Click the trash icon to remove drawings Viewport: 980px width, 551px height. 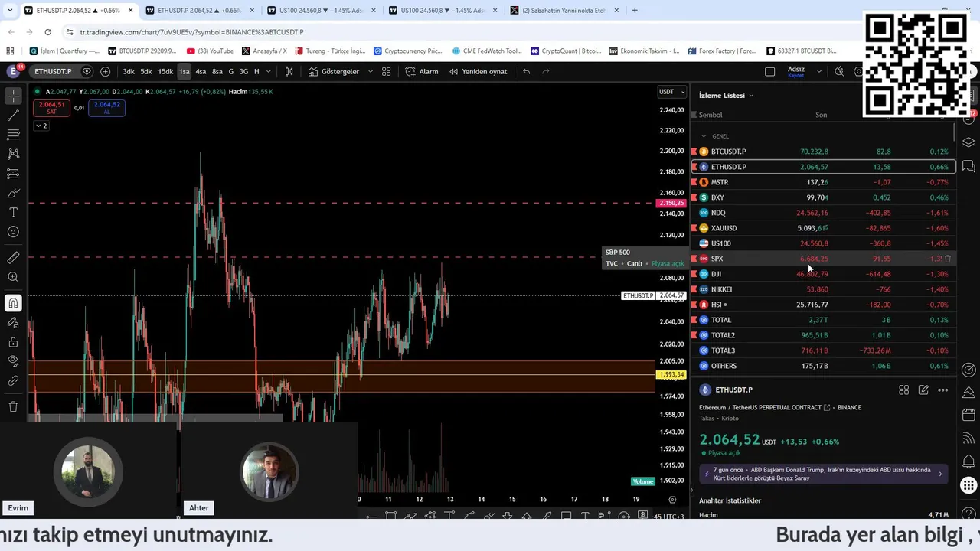pos(13,406)
